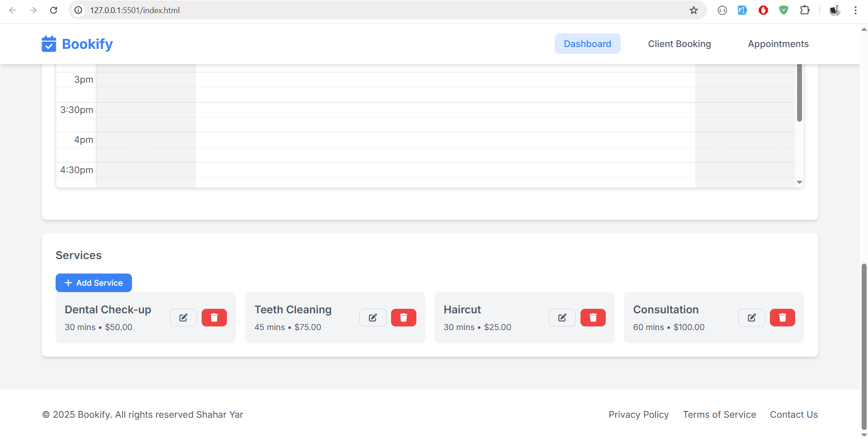The height and width of the screenshot is (439, 868).
Task: Delete the Dental Check-up service
Action: click(x=214, y=318)
